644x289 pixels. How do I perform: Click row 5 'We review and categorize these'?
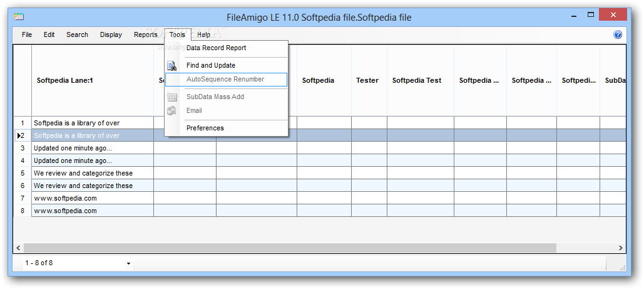pos(93,173)
